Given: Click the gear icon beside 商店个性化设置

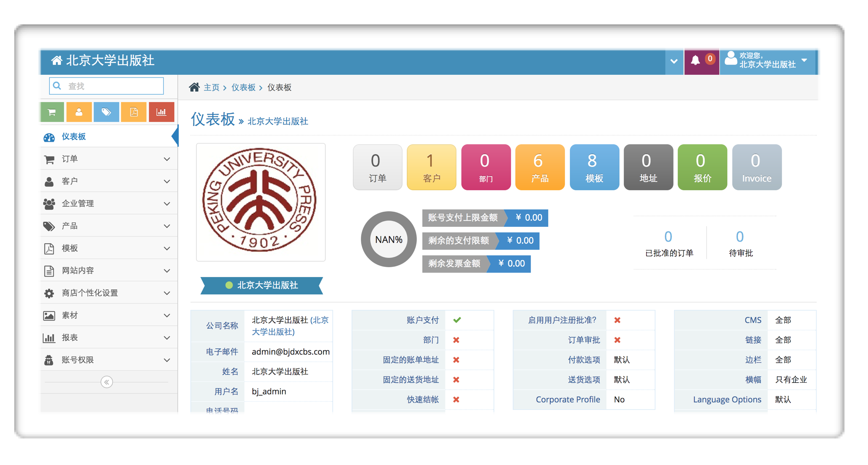Looking at the screenshot, I should (x=49, y=293).
